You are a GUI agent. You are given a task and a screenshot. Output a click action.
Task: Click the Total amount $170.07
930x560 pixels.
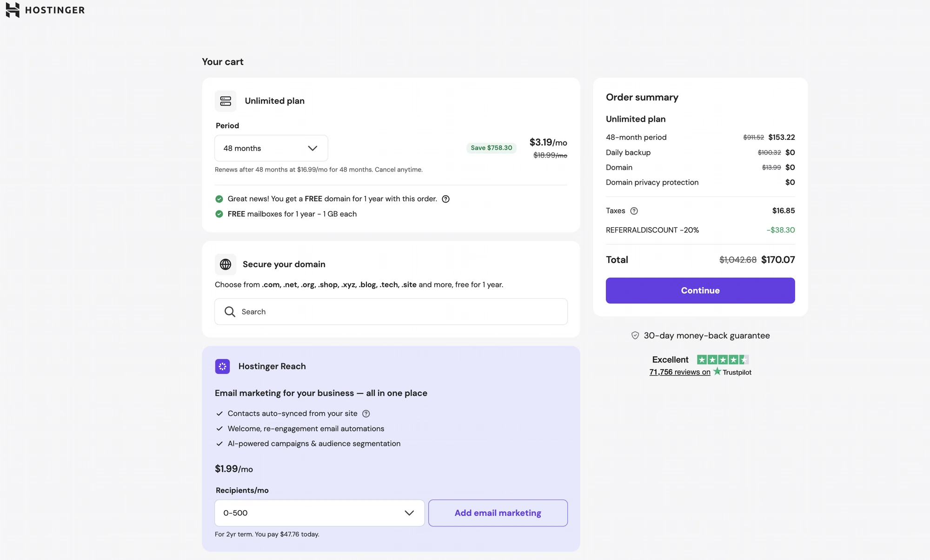[x=778, y=260]
